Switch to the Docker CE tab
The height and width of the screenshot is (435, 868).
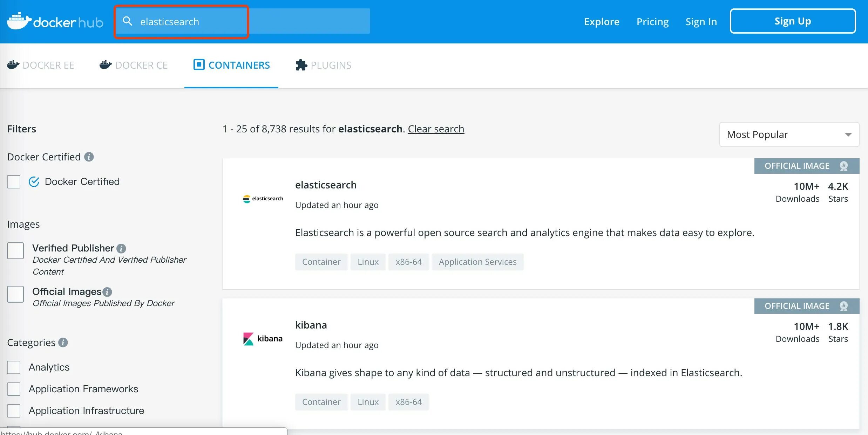pos(134,65)
